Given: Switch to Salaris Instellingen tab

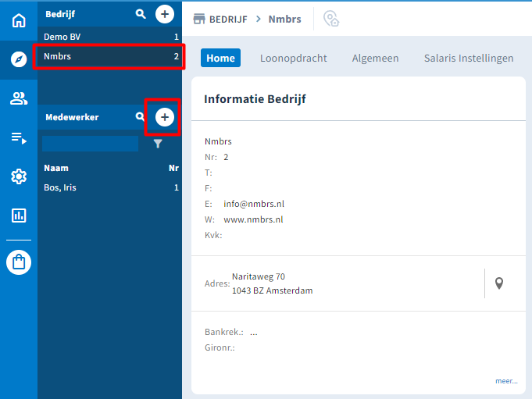Looking at the screenshot, I should pyautogui.click(x=469, y=58).
